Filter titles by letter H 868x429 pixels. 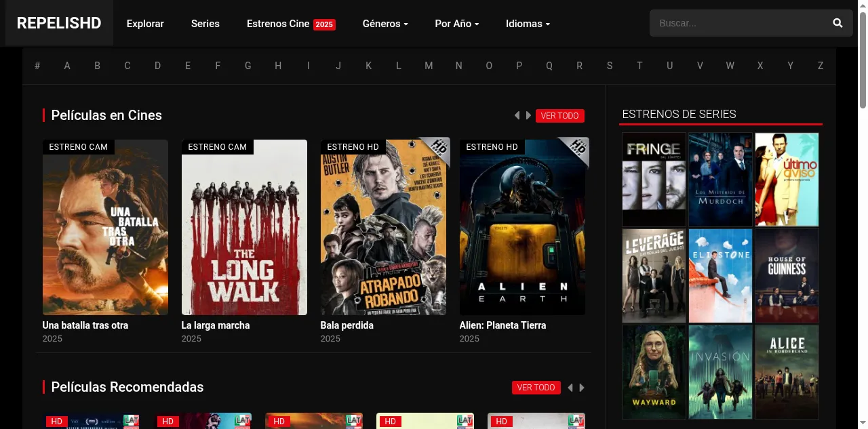click(x=278, y=66)
